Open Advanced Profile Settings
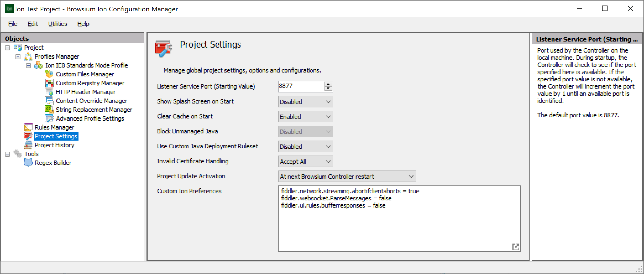 point(90,118)
